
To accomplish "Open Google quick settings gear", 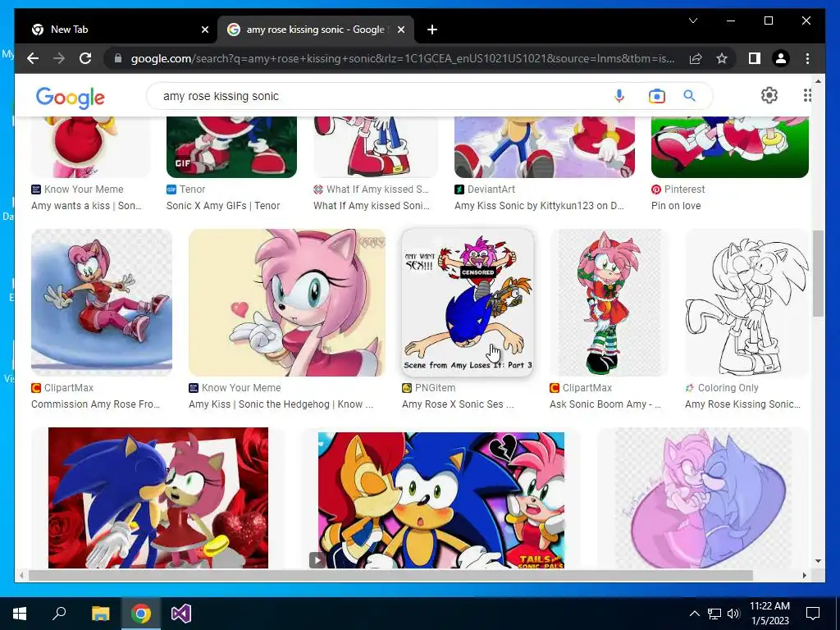I will pos(769,95).
